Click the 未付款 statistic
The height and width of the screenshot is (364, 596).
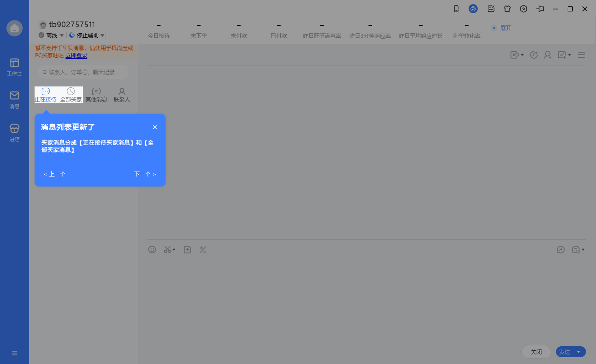coord(239,31)
